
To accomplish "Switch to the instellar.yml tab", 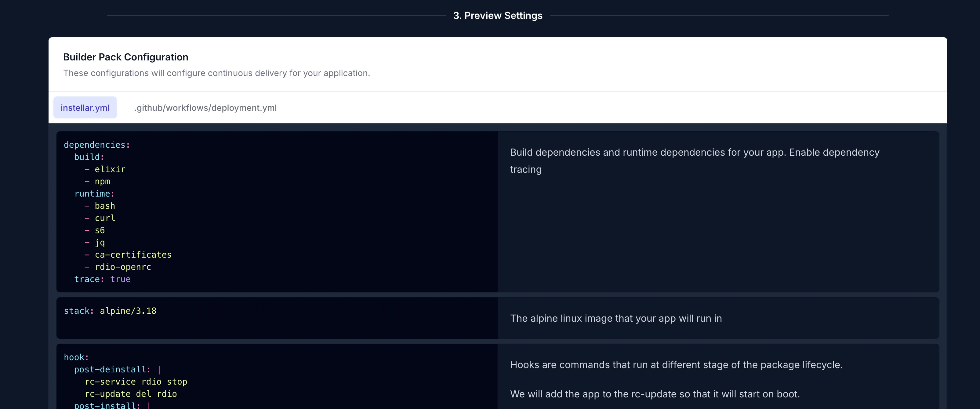I will click(85, 108).
